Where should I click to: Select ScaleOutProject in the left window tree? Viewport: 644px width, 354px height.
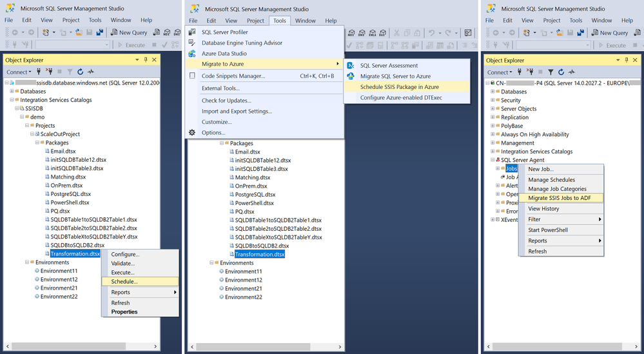60,134
